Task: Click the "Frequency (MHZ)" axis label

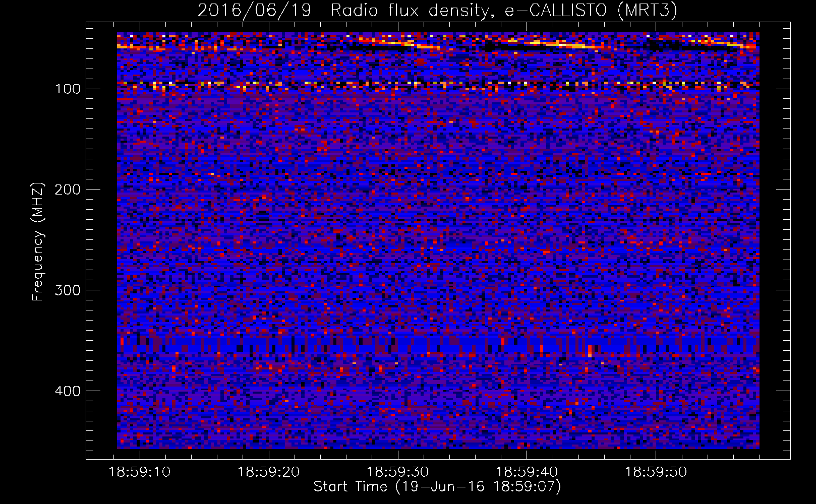Action: [38, 241]
